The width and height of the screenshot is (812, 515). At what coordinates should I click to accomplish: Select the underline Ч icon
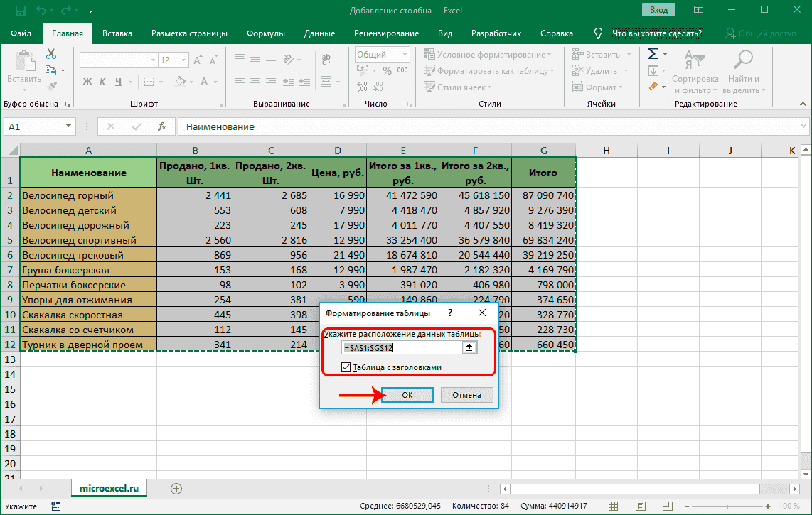pyautogui.click(x=119, y=81)
